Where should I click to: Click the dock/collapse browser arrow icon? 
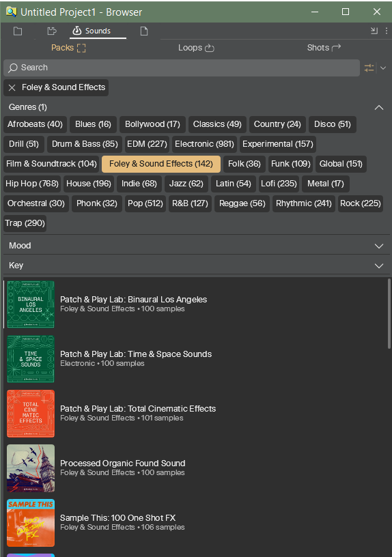pos(374,31)
